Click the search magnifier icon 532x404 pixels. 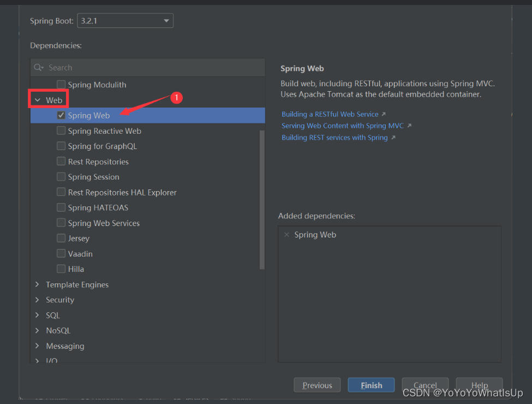[x=38, y=68]
